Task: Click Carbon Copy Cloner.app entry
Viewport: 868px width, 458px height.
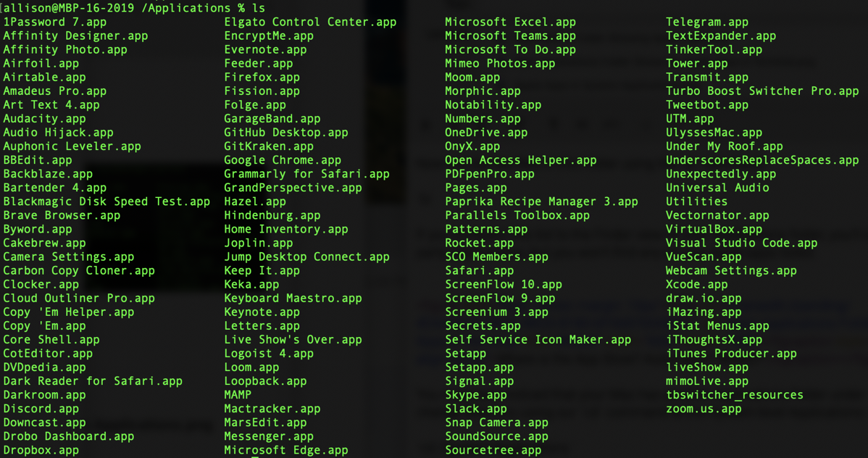Action: [79, 270]
